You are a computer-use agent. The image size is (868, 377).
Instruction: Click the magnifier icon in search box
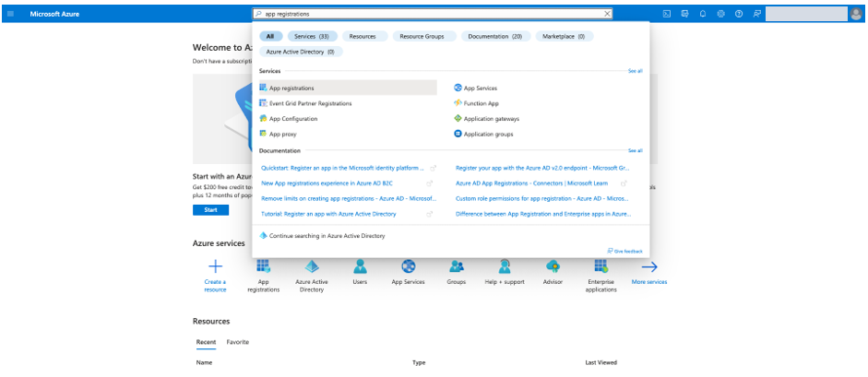click(x=258, y=14)
